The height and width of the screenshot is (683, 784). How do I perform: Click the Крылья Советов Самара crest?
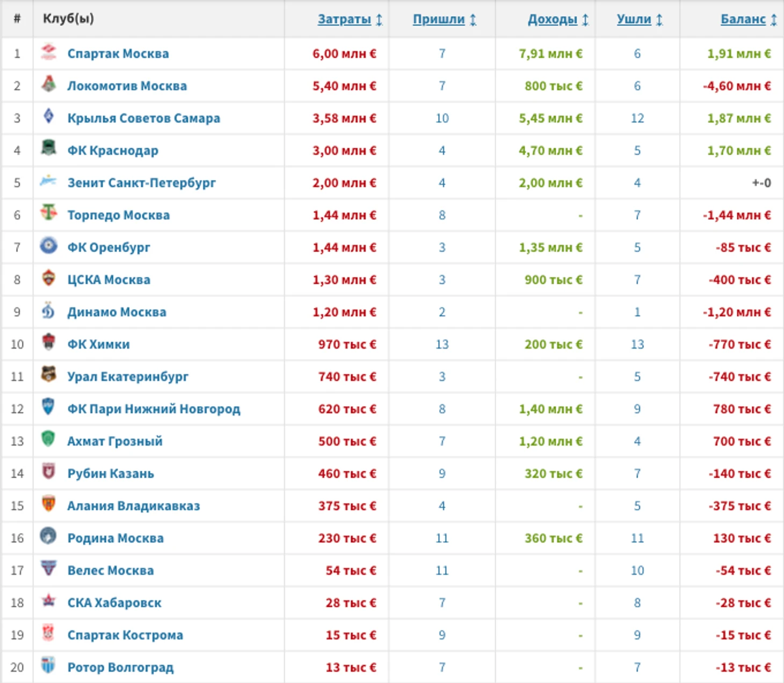[48, 116]
